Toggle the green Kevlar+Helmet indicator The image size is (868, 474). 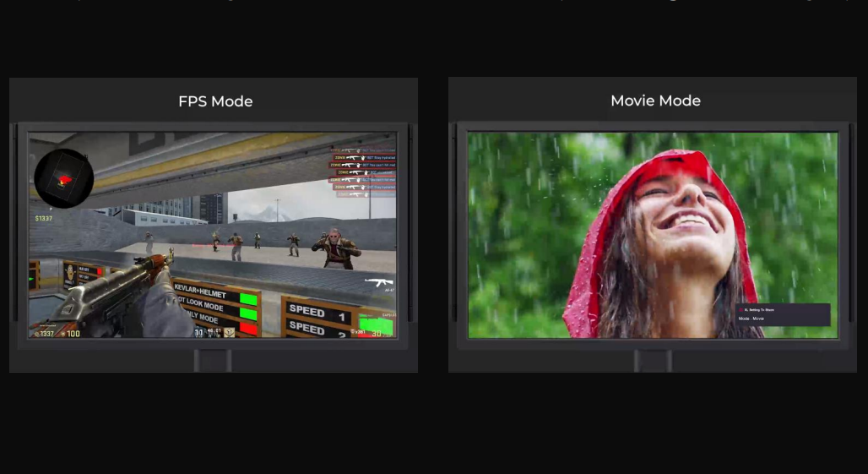248,299
